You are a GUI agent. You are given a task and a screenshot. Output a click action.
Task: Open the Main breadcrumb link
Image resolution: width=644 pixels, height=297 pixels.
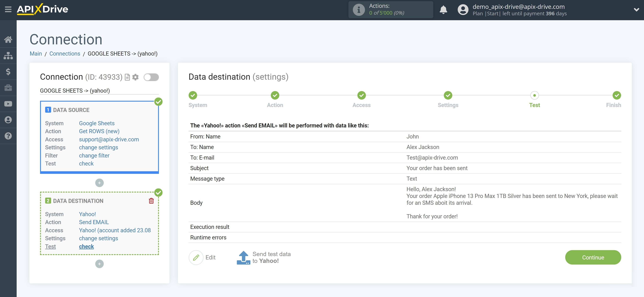(36, 54)
